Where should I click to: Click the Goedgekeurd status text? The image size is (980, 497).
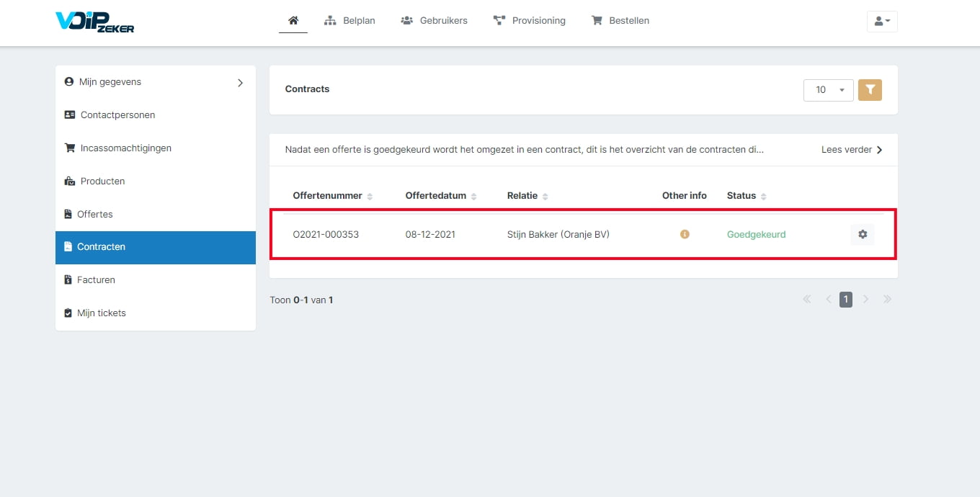[756, 235]
